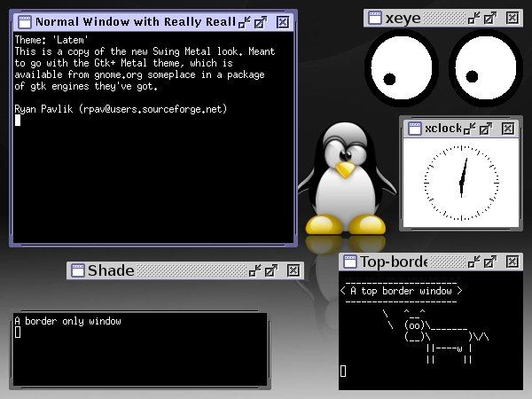Click the analog clock face in xclock

pos(461,183)
